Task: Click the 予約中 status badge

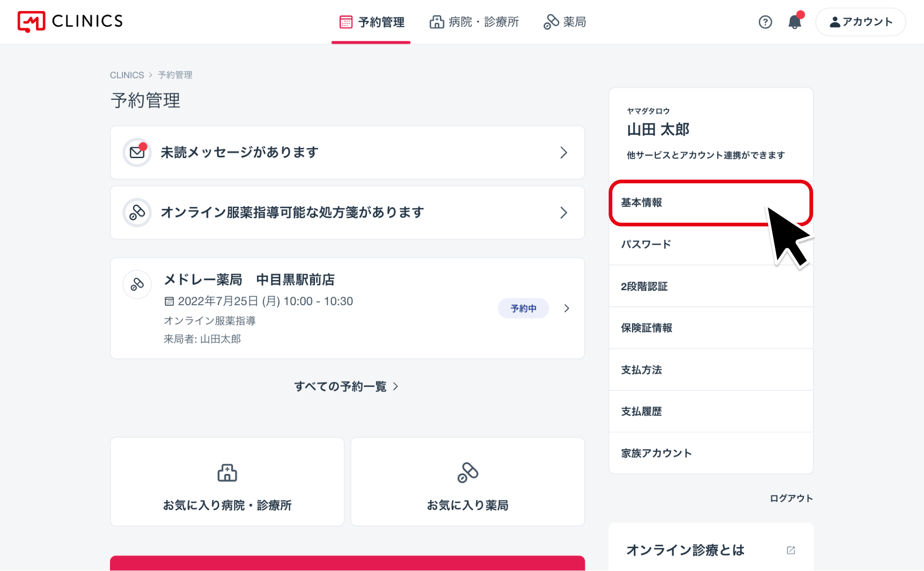Action: coord(523,308)
